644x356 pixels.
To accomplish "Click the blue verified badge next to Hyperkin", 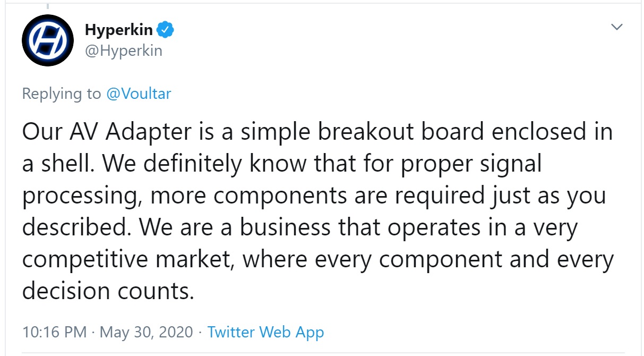I will [x=167, y=30].
